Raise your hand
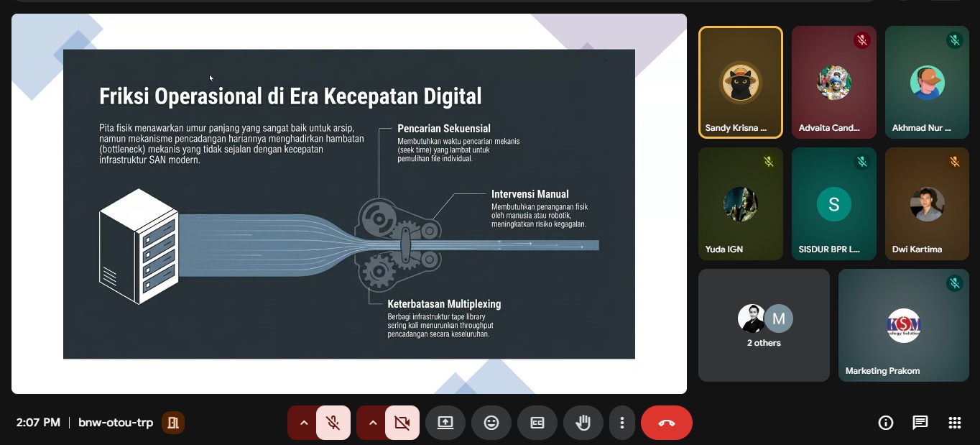980x445 pixels. [583, 423]
